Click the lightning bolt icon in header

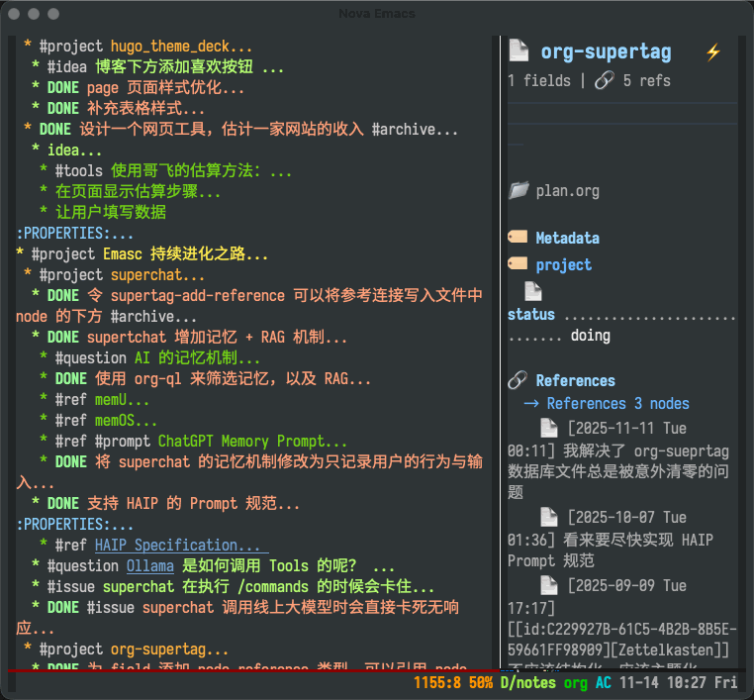(x=713, y=51)
